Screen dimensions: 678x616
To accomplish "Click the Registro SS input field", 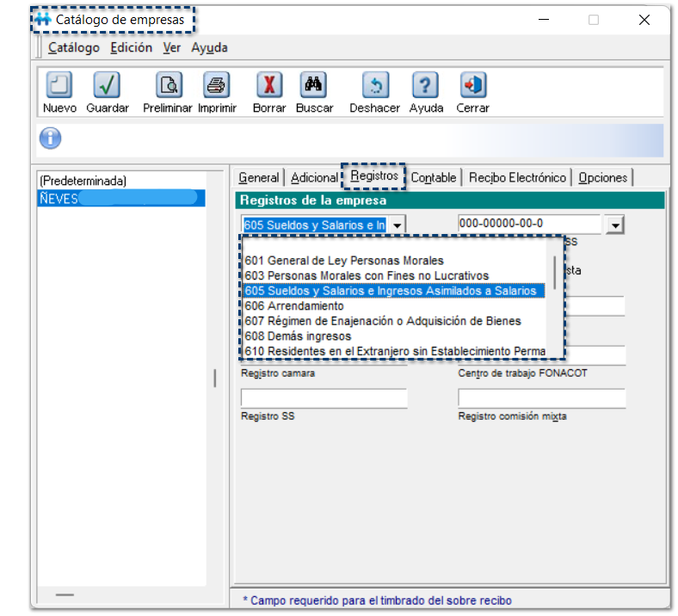I will point(324,398).
